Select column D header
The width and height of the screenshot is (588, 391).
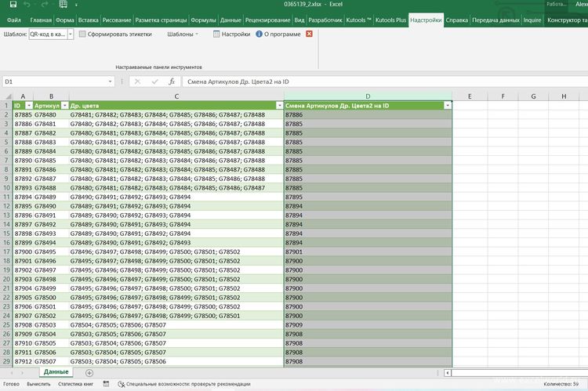(368, 96)
